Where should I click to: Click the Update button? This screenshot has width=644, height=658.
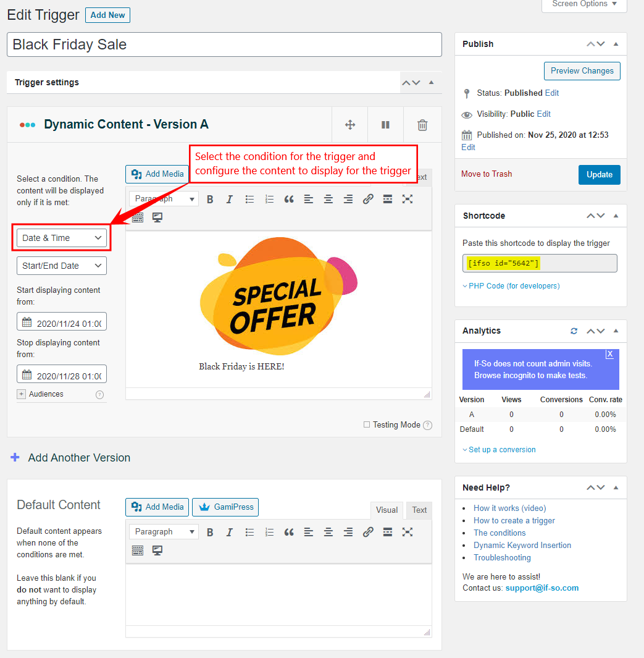coord(599,175)
